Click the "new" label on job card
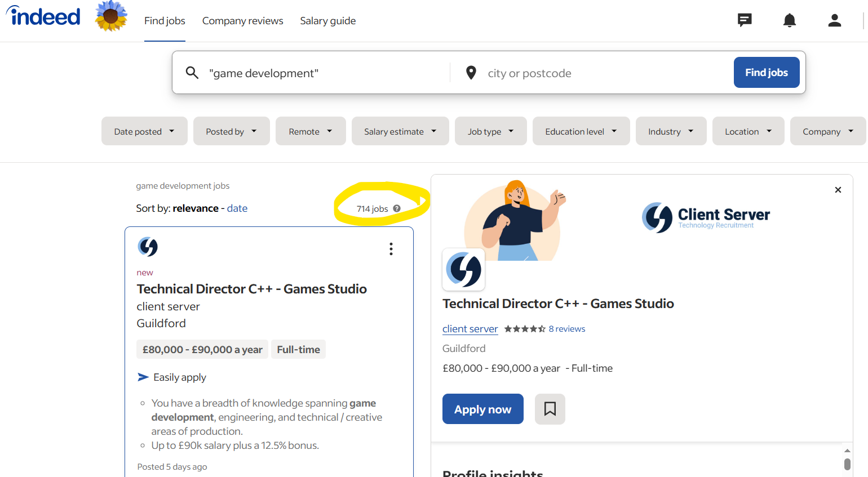This screenshot has width=868, height=477. (145, 273)
